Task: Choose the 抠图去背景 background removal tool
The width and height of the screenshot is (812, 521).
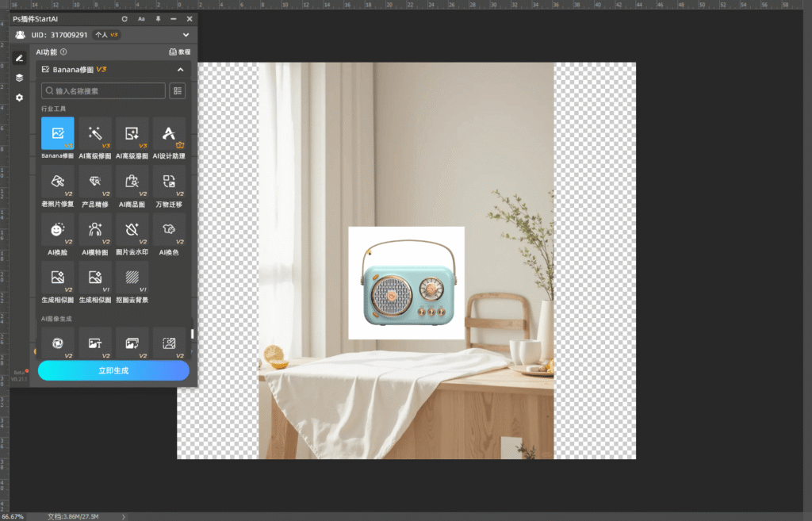Action: click(132, 278)
